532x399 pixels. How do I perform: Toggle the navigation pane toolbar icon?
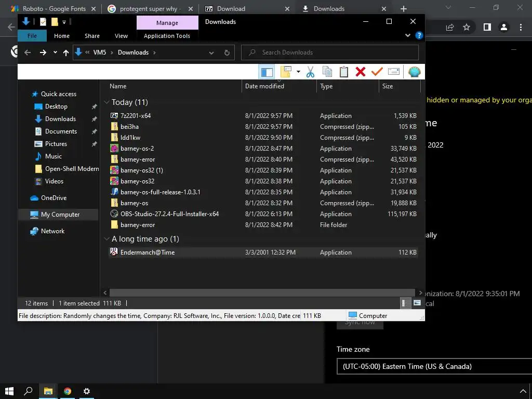pyautogui.click(x=267, y=72)
